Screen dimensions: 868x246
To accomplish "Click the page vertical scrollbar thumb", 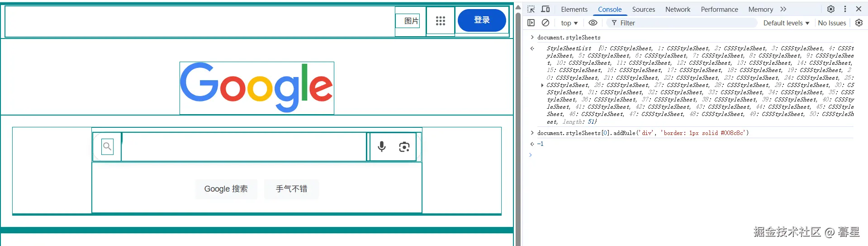I will (x=518, y=129).
